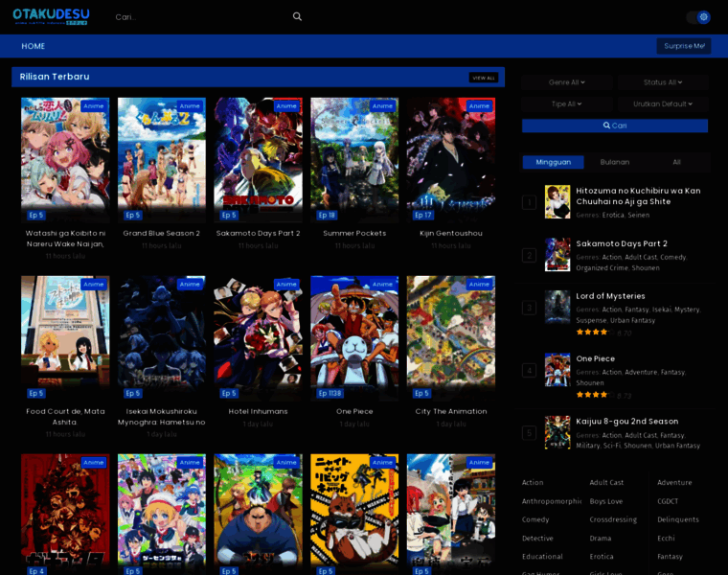Select the Crossdressing genre
The image size is (728, 575).
(x=613, y=519)
